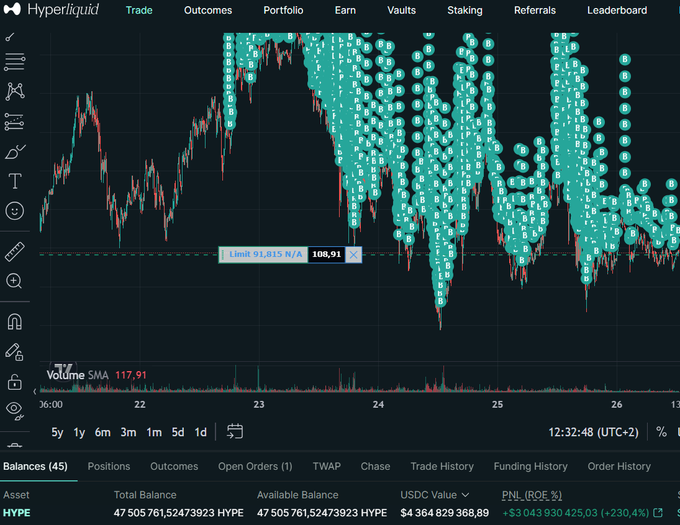Select the zoom in tool
680x525 pixels.
coord(14,281)
